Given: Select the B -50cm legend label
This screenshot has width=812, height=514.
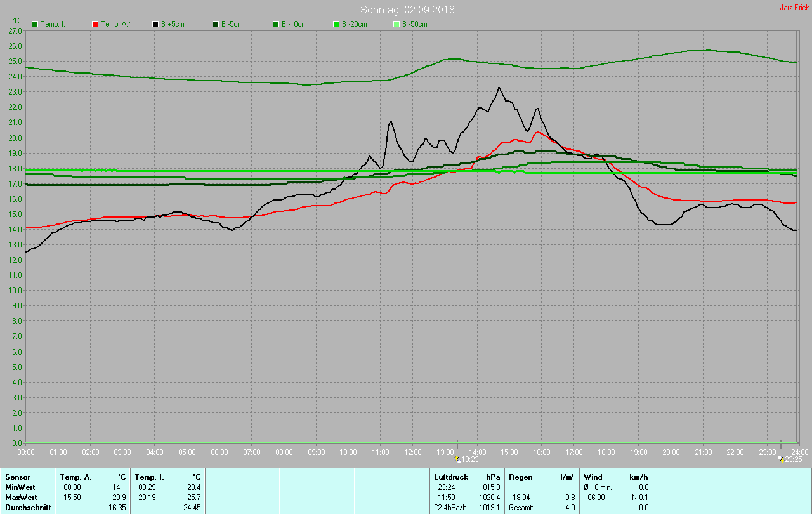Looking at the screenshot, I should coord(414,24).
